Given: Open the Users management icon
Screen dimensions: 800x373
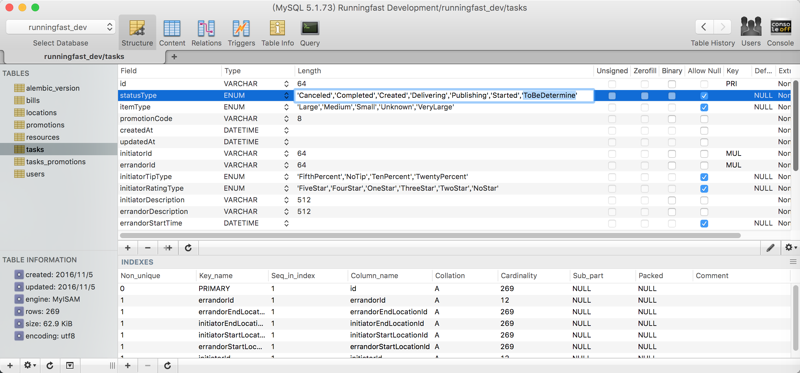Looking at the screenshot, I should (x=751, y=28).
